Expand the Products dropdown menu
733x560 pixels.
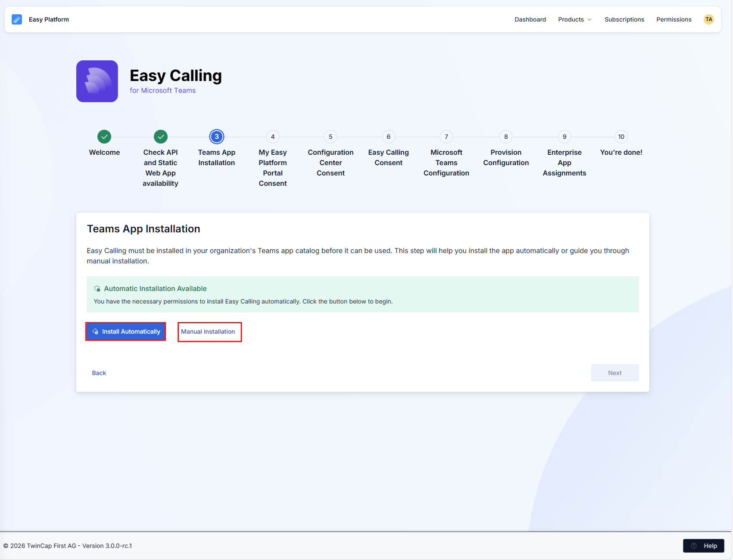tap(575, 19)
